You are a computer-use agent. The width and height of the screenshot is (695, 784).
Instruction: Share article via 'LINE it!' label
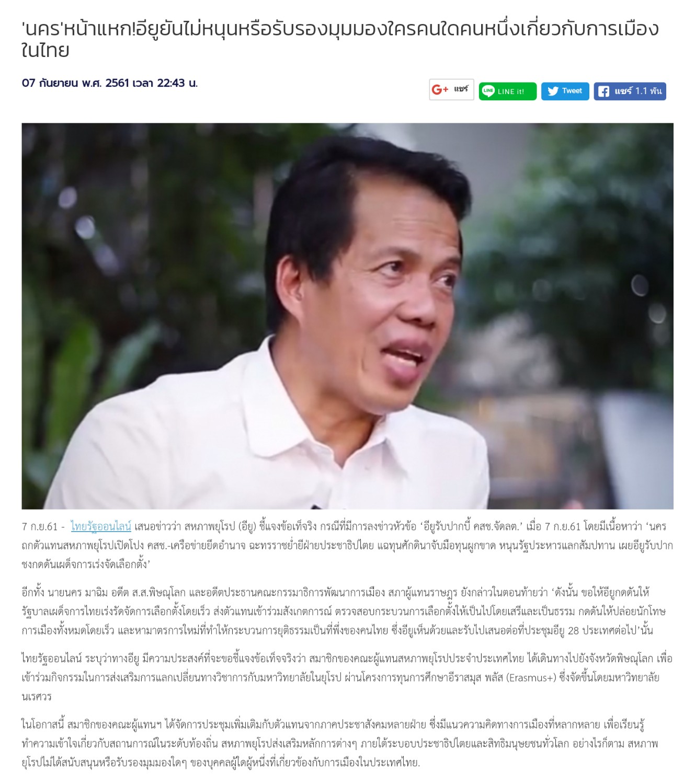[510, 91]
